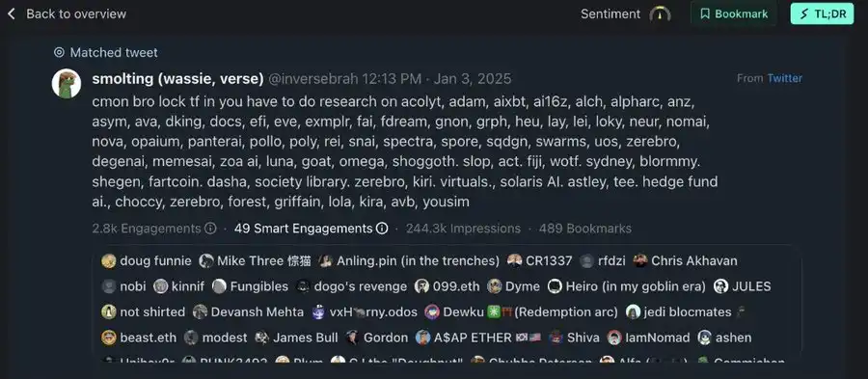Select beast.eth from smart engagers

tap(139, 338)
